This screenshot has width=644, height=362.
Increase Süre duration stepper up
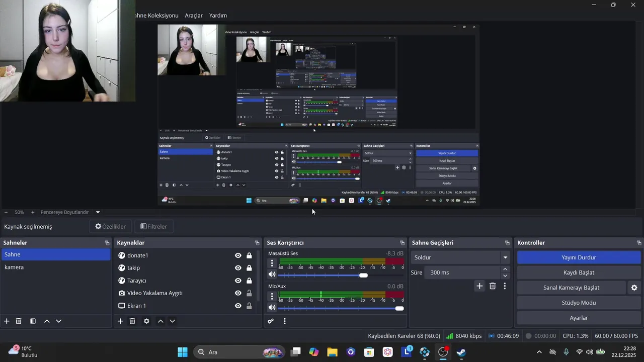click(505, 269)
